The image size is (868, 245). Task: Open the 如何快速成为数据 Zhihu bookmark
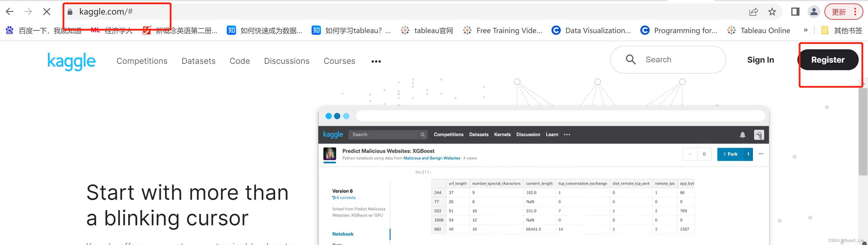[265, 31]
